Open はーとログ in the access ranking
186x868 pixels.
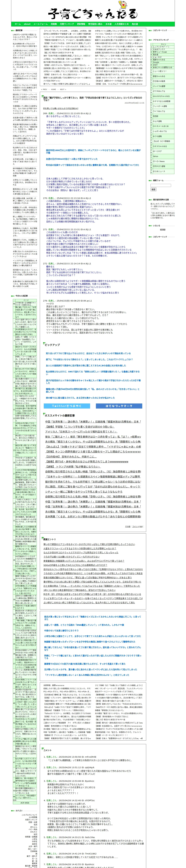[x=157, y=151]
